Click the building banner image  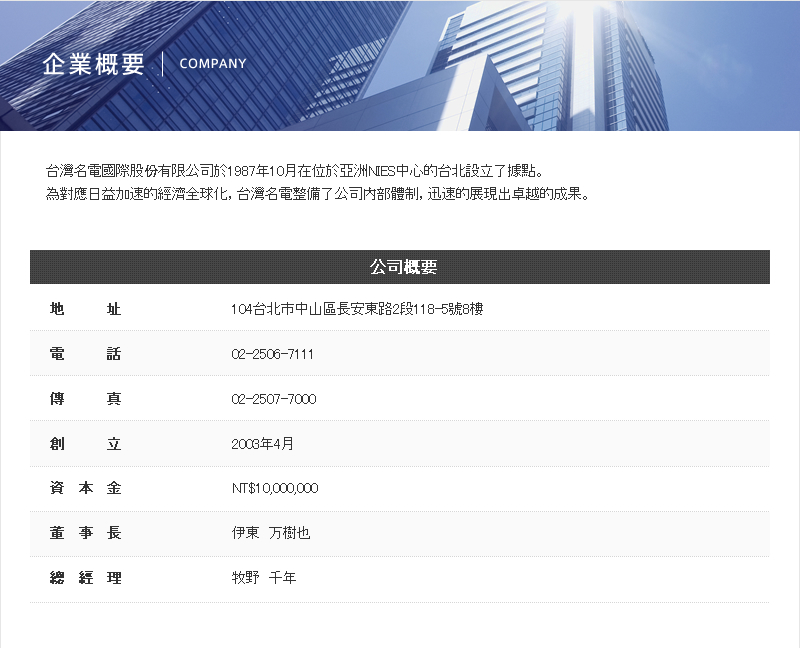(x=560, y=65)
